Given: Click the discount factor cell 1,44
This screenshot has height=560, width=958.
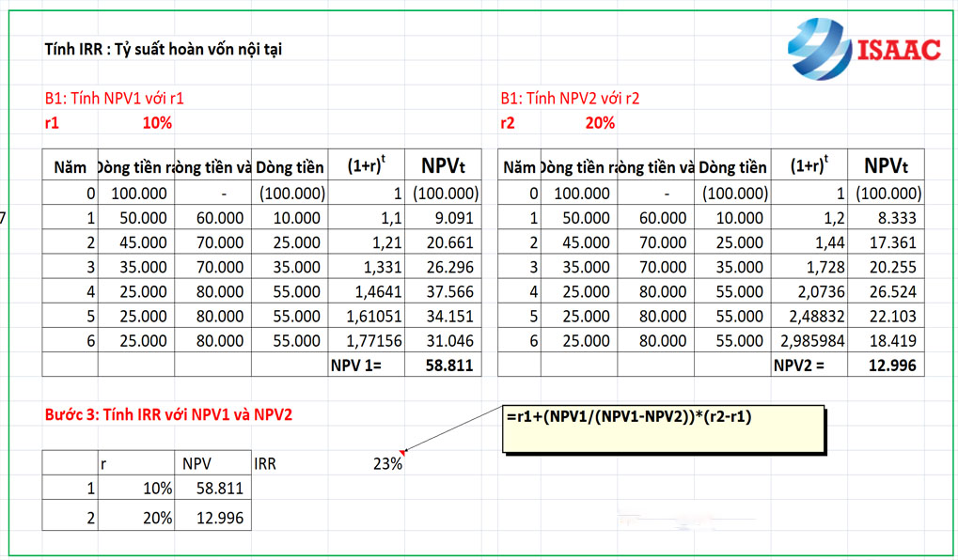Looking at the screenshot, I should point(809,241).
